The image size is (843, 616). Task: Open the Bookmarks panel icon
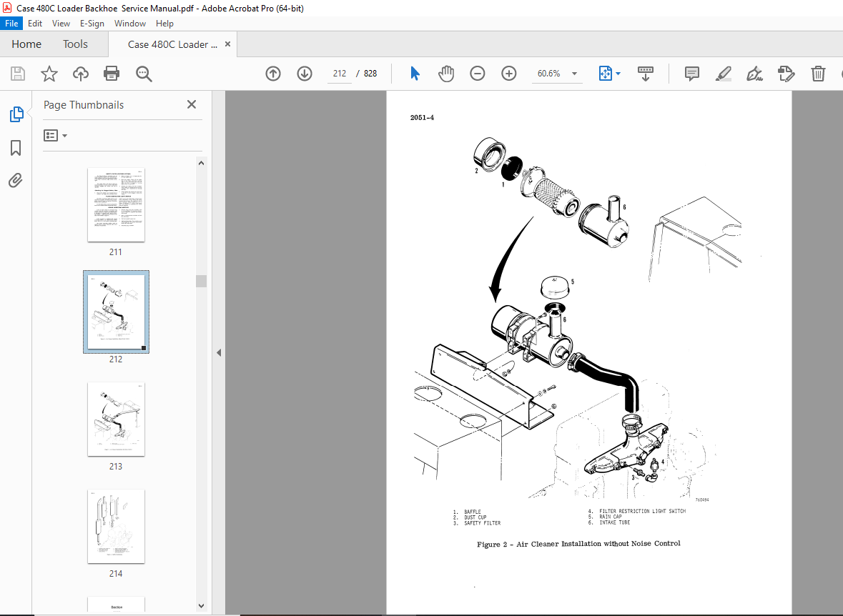tap(16, 148)
